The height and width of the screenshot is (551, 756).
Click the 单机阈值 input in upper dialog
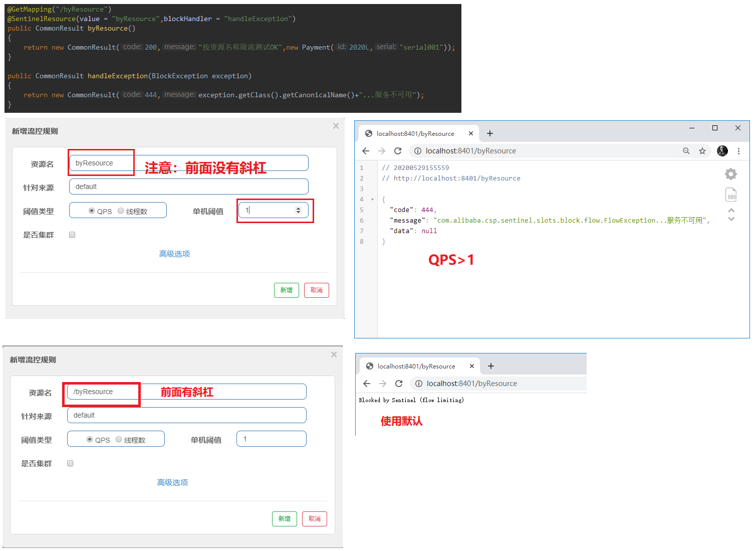pos(273,211)
